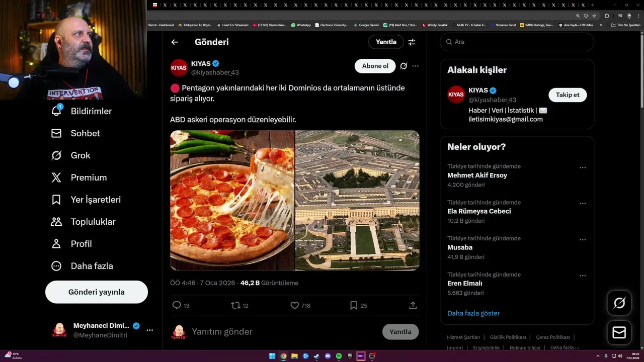
Task: Open floating Grok button at bottom right
Action: 619,303
